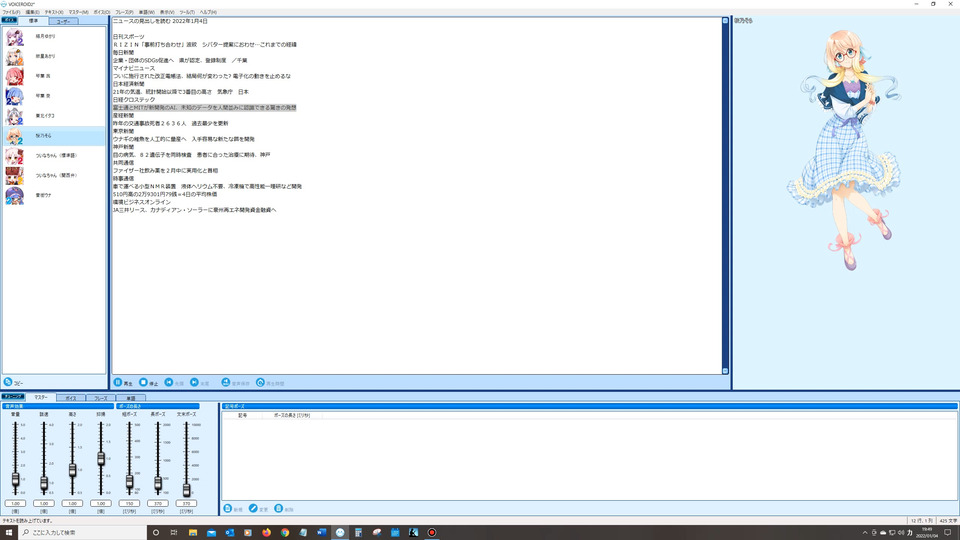Screen dimensions: 960x540
Task: Click the text editor scroll-up arrow
Action: pyautogui.click(x=726, y=21)
